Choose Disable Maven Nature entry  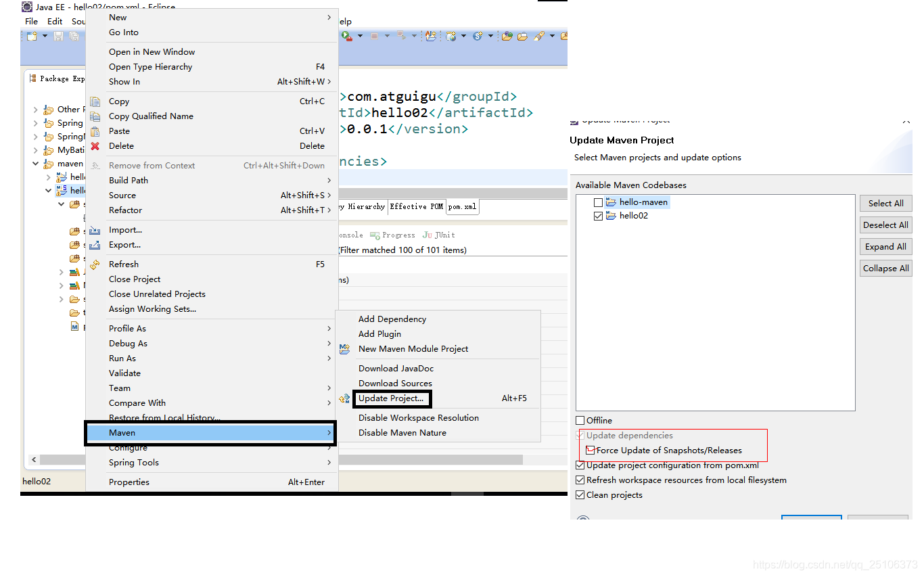tap(402, 433)
